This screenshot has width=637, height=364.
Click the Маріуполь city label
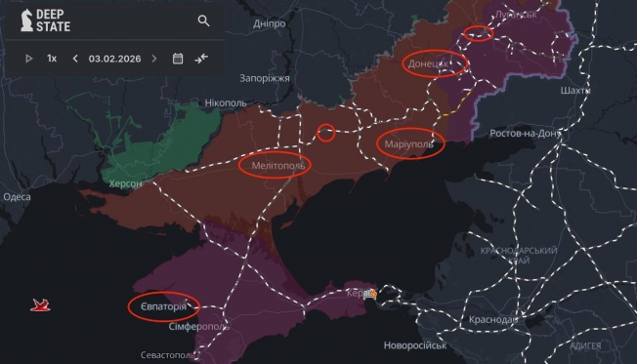click(408, 144)
